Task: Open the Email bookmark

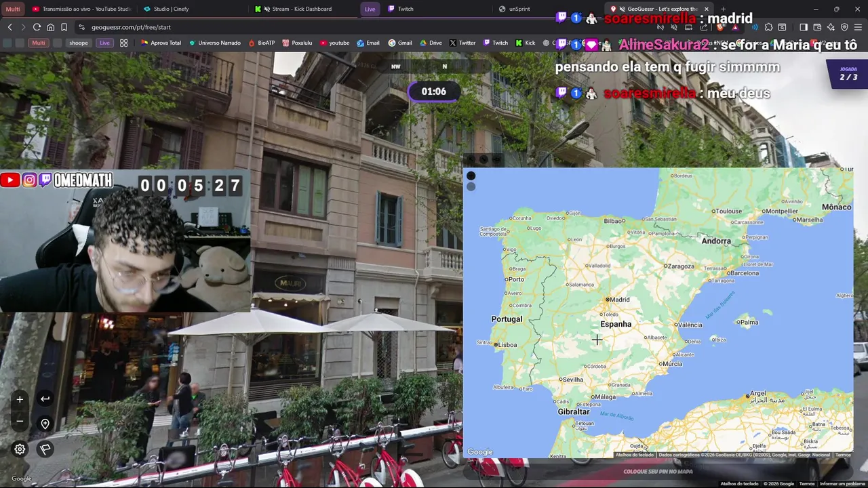Action: pyautogui.click(x=368, y=43)
